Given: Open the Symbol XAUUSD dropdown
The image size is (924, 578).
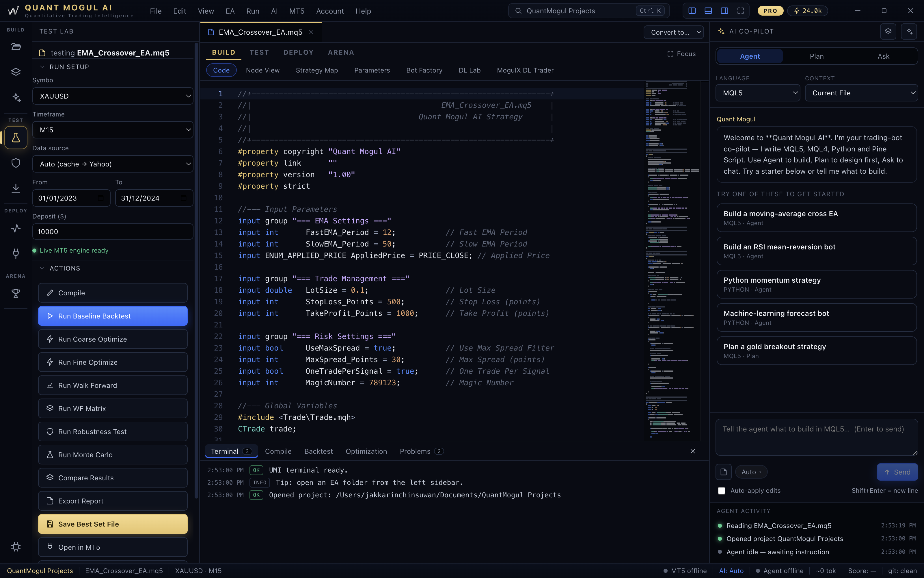Looking at the screenshot, I should click(x=113, y=96).
